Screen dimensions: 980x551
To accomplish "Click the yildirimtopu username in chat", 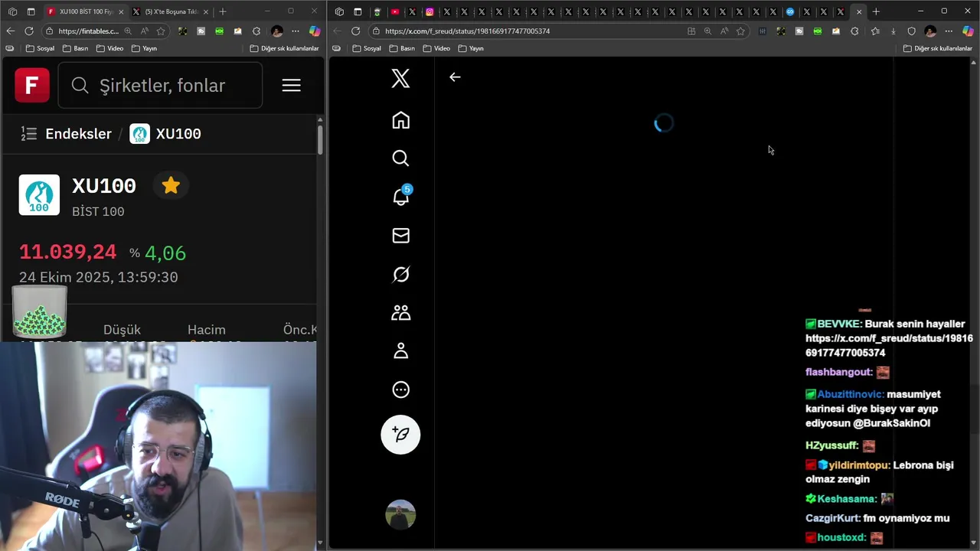I will tap(859, 465).
